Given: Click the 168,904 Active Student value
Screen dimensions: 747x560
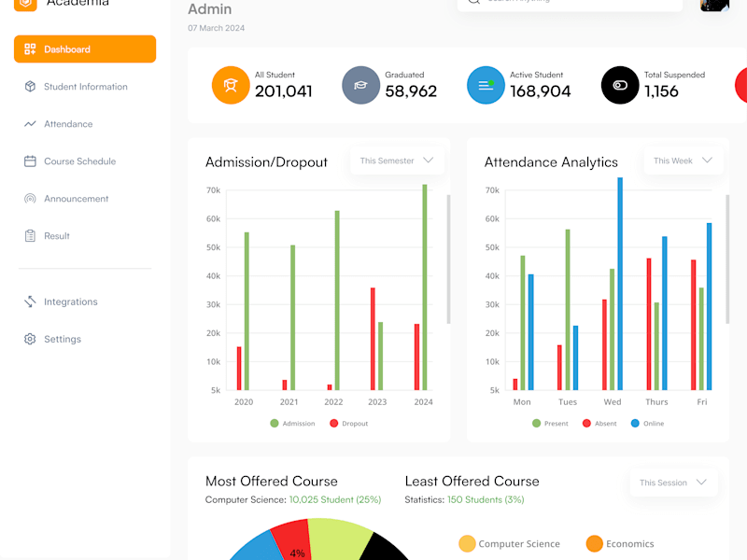Looking at the screenshot, I should pos(541,91).
